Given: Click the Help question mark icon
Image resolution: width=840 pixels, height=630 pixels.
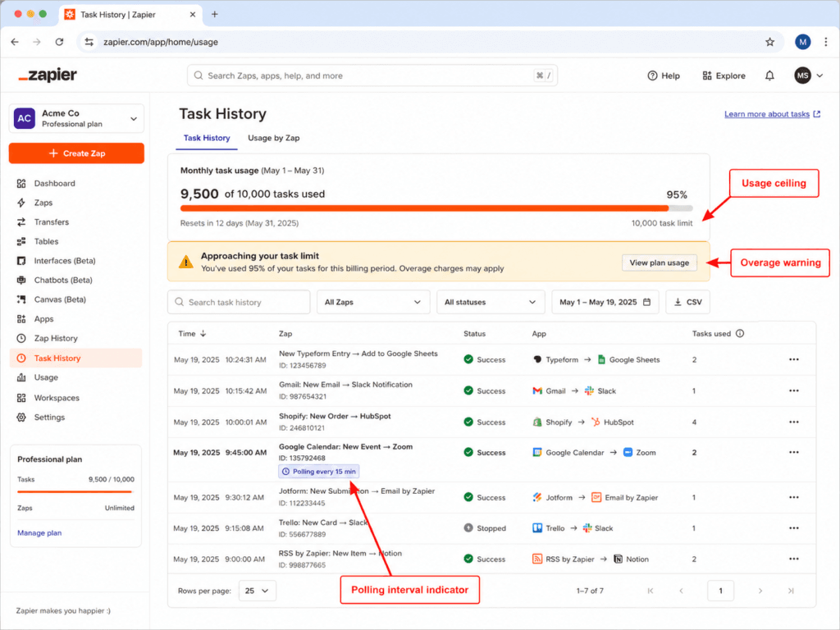Looking at the screenshot, I should (x=652, y=75).
